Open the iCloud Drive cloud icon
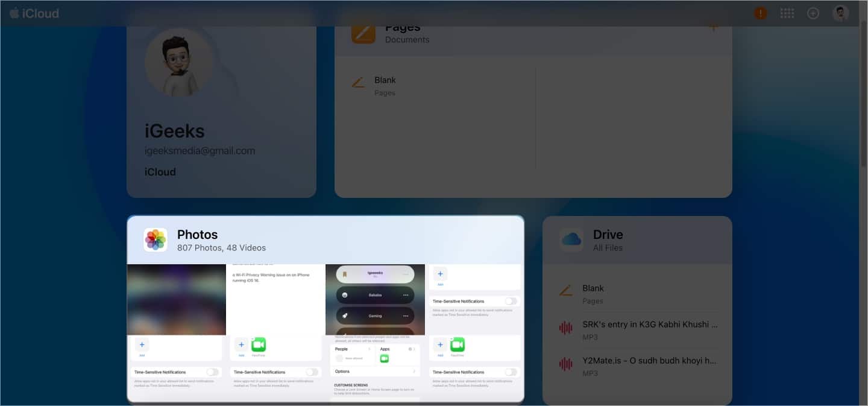 [571, 240]
